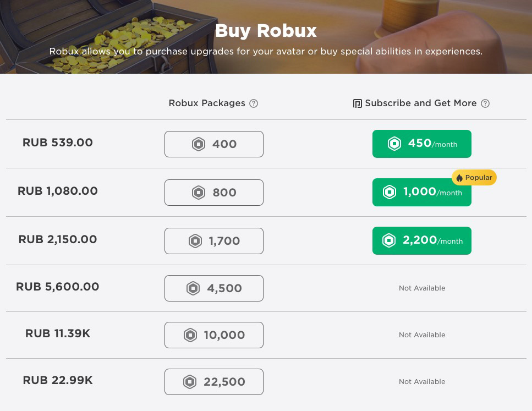The image size is (532, 411).
Task: Click flame icon on the Popular badge
Action: [x=459, y=178]
